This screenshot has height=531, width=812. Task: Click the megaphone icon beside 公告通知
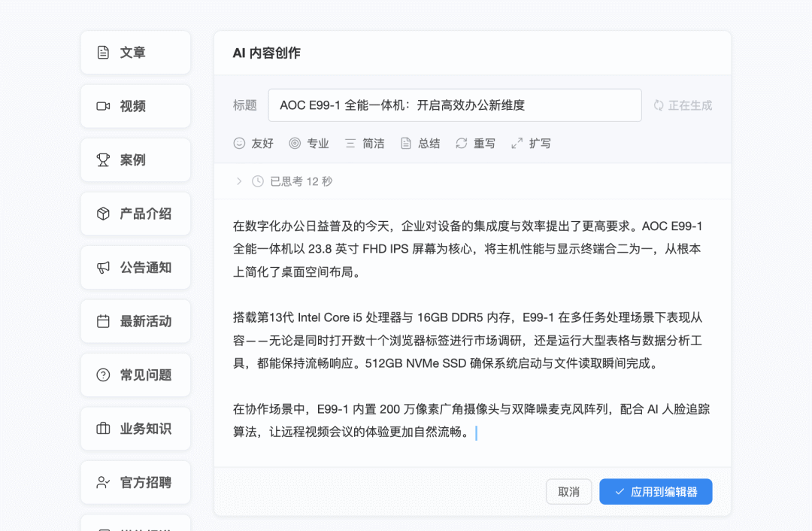[103, 267]
